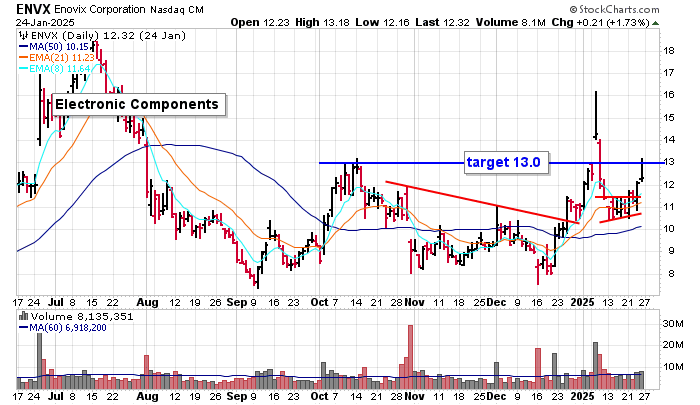Image resolution: width=700 pixels, height=405 pixels.
Task: Click the Electronic Components annotation box
Action: point(139,104)
